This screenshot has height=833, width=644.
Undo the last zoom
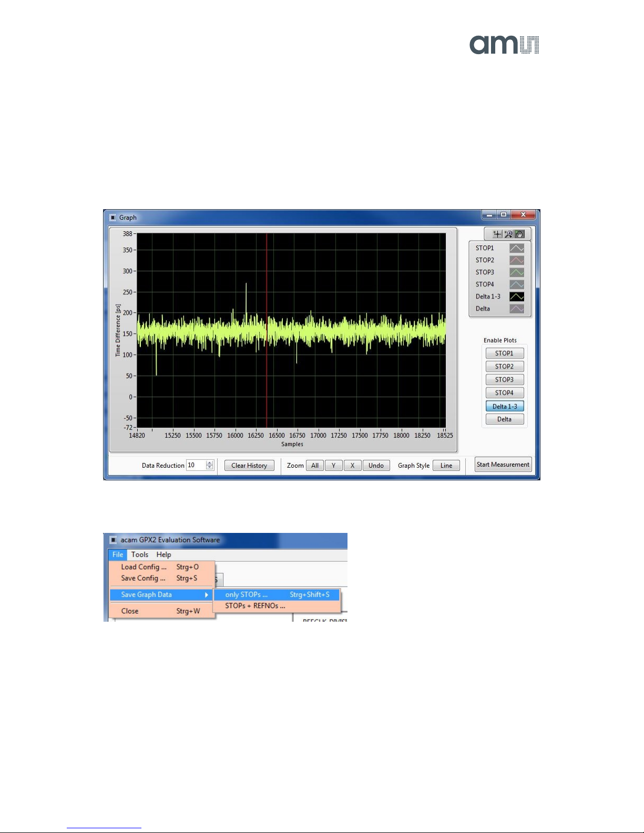[x=376, y=466]
